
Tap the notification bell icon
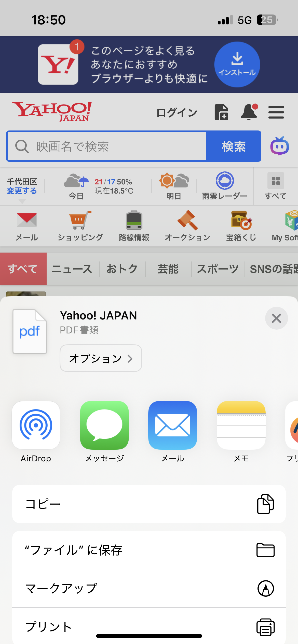[x=249, y=112]
